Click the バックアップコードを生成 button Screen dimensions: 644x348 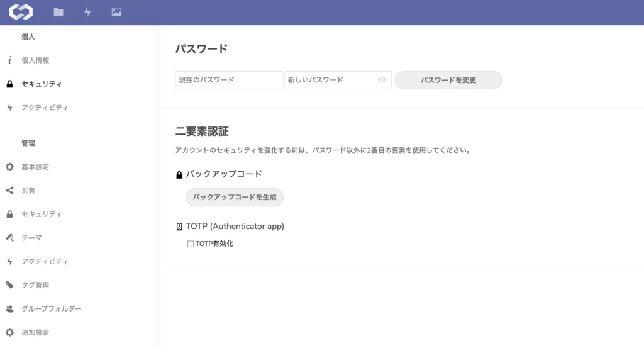pos(235,197)
